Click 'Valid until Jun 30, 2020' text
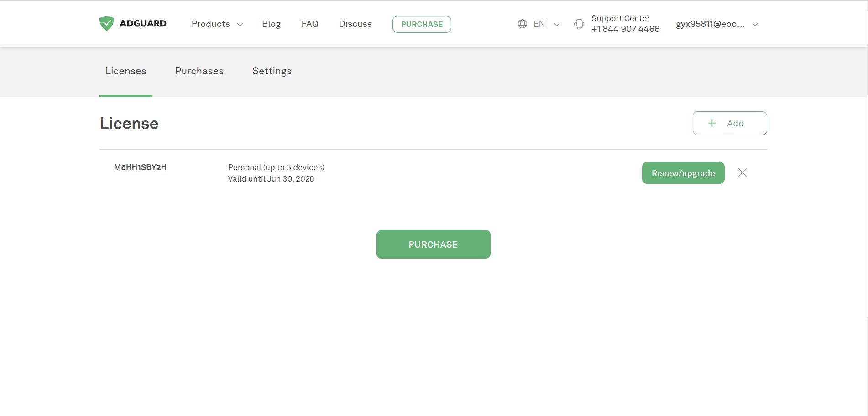Image resolution: width=868 pixels, height=416 pixels. point(271,179)
